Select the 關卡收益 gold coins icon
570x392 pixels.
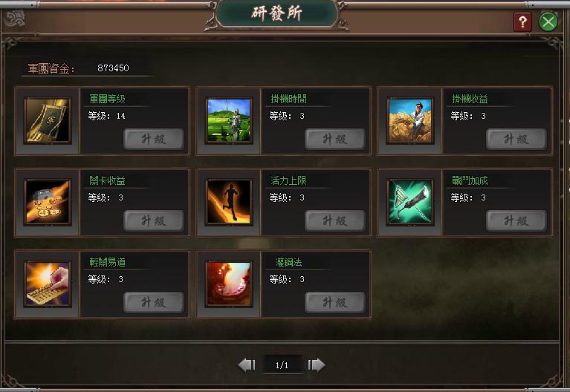click(x=48, y=203)
